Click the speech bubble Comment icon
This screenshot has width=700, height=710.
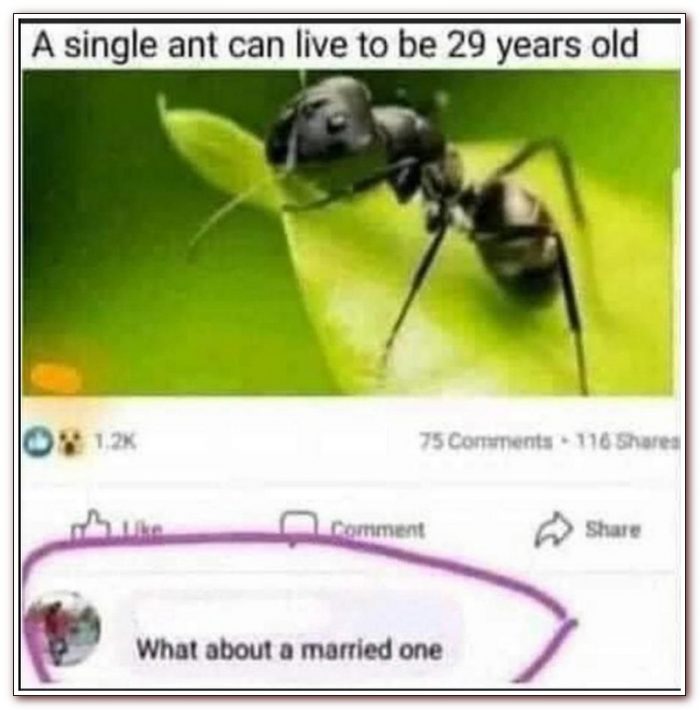pyautogui.click(x=297, y=527)
